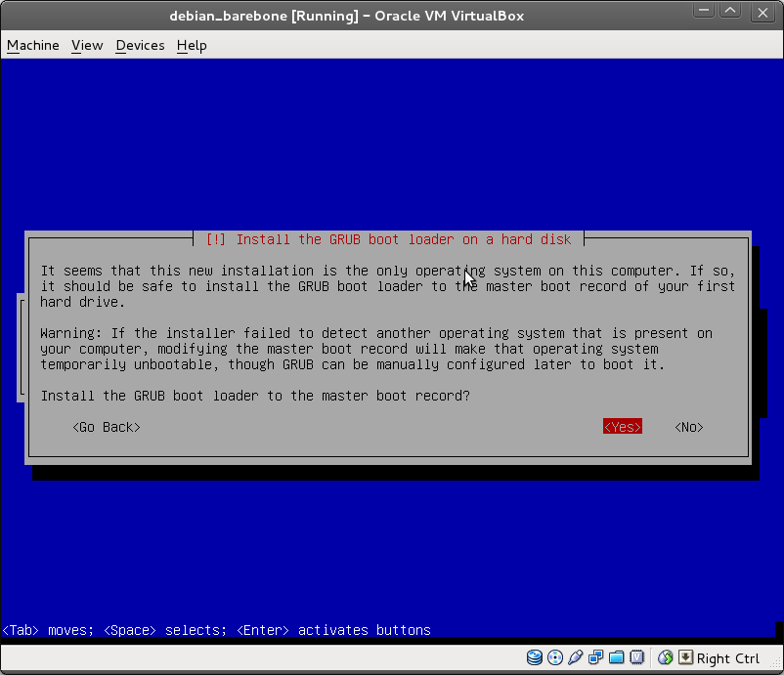This screenshot has width=784, height=675.
Task: Click the network adapters status icon
Action: point(596,657)
